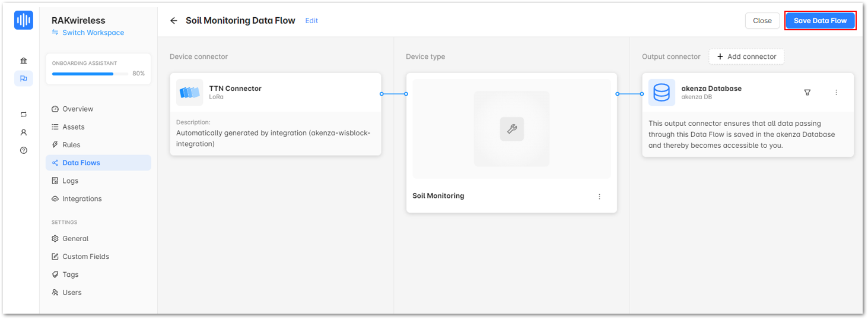The image size is (868, 319).
Task: Click the Edit link next to the title
Action: coord(311,21)
